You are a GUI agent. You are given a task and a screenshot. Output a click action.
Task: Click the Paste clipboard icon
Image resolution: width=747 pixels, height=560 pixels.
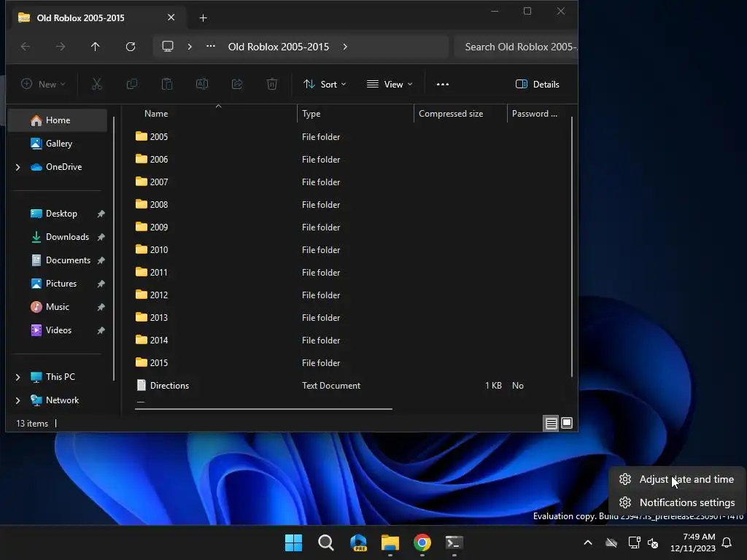pos(167,85)
